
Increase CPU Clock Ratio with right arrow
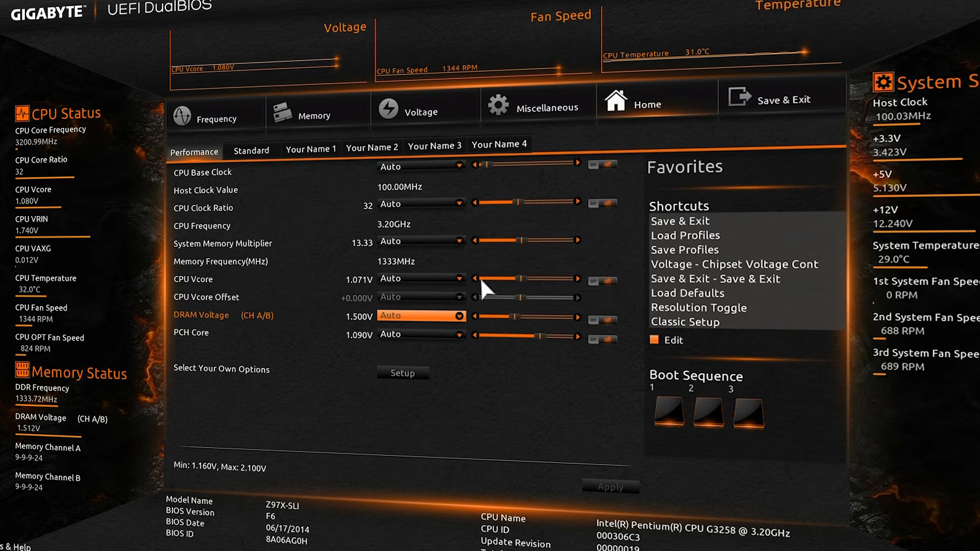tap(577, 201)
